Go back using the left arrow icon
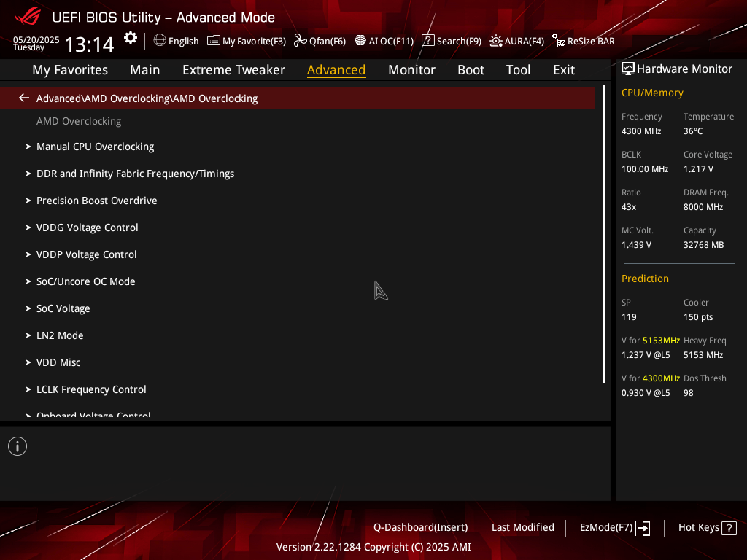747x560 pixels. click(24, 98)
